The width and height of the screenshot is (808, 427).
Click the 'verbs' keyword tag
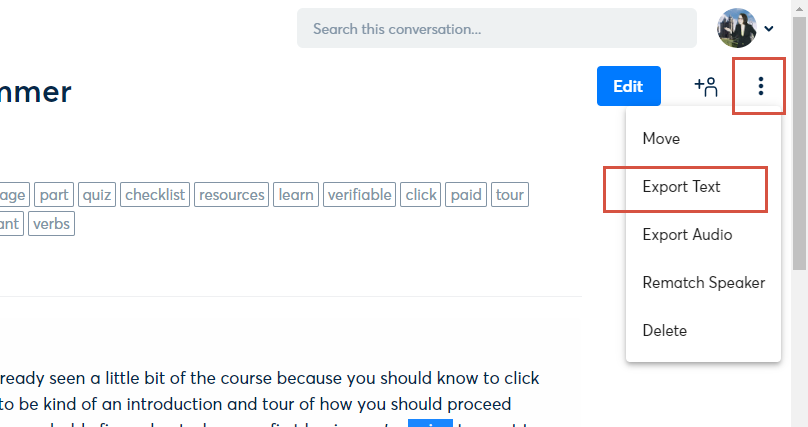click(51, 224)
